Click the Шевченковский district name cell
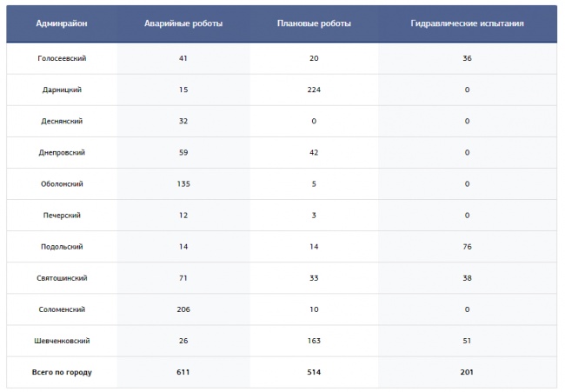 pos(62,341)
